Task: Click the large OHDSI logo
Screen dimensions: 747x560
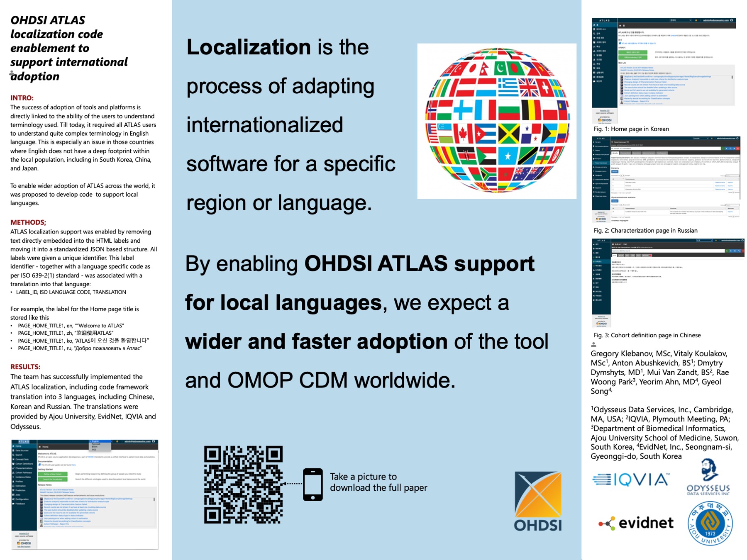Action: [x=538, y=501]
